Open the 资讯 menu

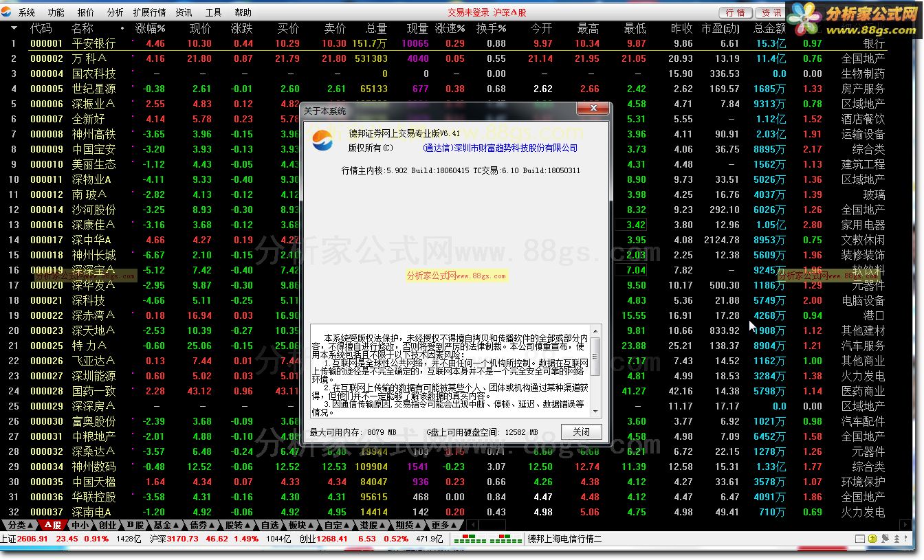(184, 12)
